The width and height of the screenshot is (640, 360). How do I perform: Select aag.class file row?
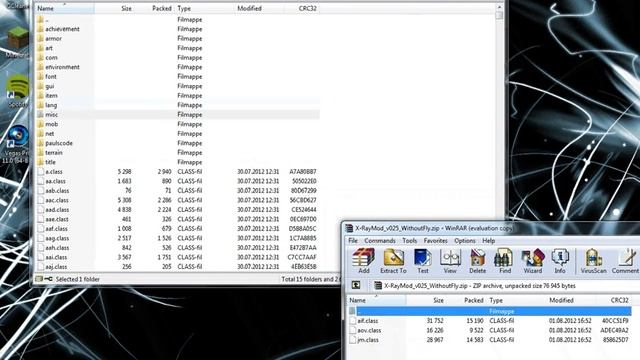(178, 238)
